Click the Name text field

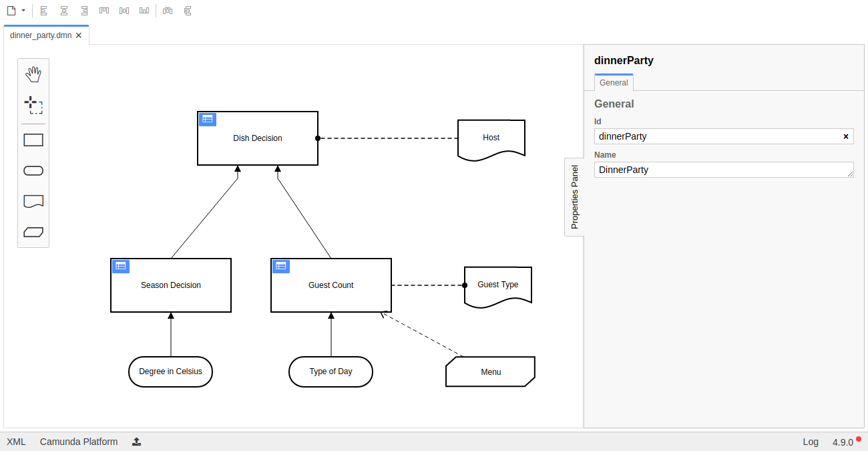click(721, 170)
